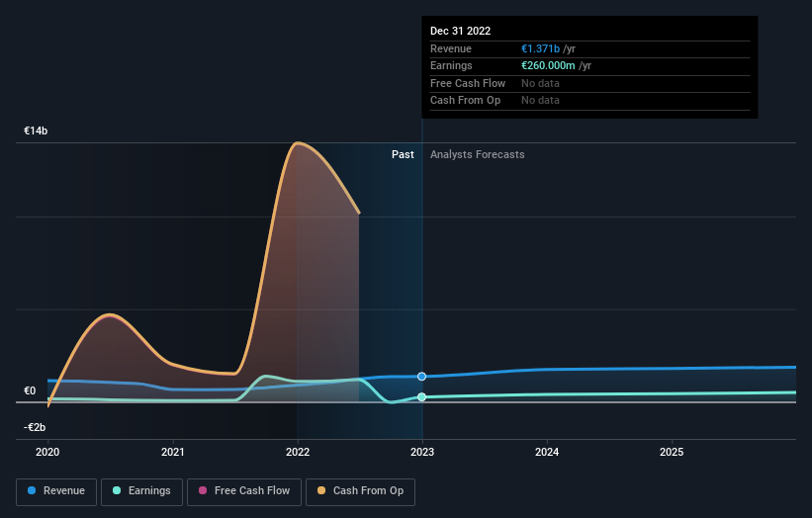The width and height of the screenshot is (812, 518).
Task: Click the 2020 x-axis label
Action: tap(47, 452)
